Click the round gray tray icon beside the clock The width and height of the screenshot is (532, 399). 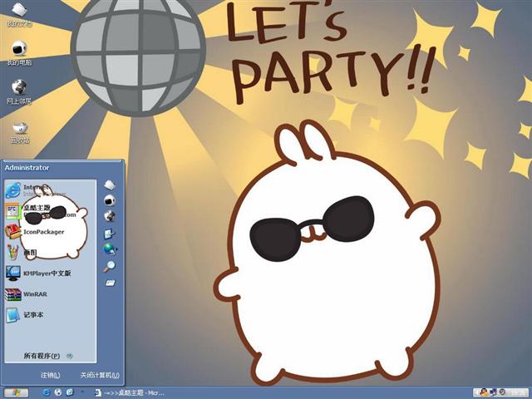pos(502,393)
